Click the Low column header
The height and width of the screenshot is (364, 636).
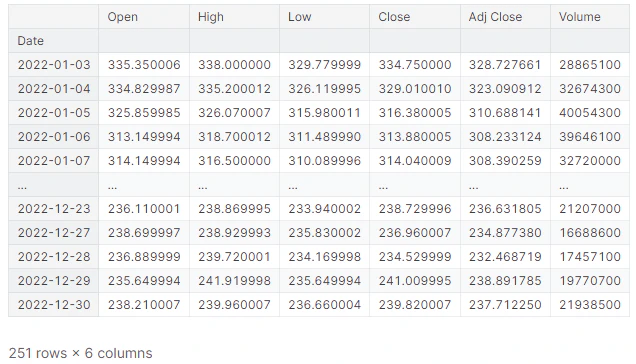click(x=299, y=17)
